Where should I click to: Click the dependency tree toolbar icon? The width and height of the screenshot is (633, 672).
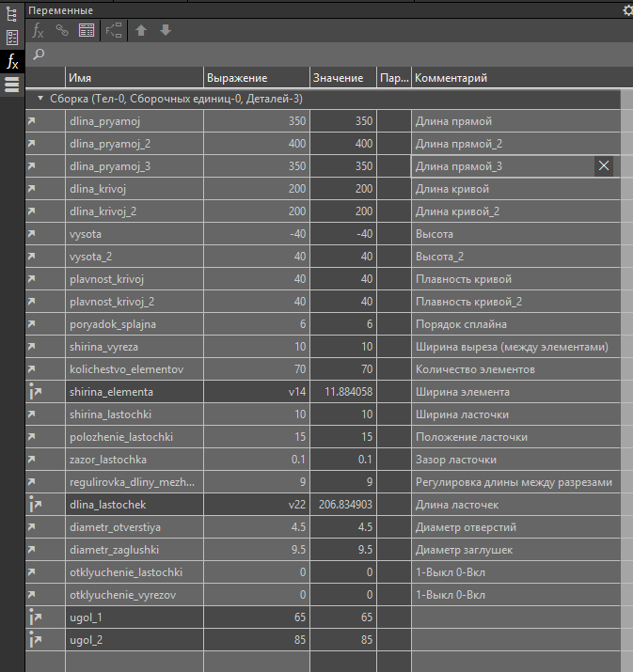tap(114, 30)
